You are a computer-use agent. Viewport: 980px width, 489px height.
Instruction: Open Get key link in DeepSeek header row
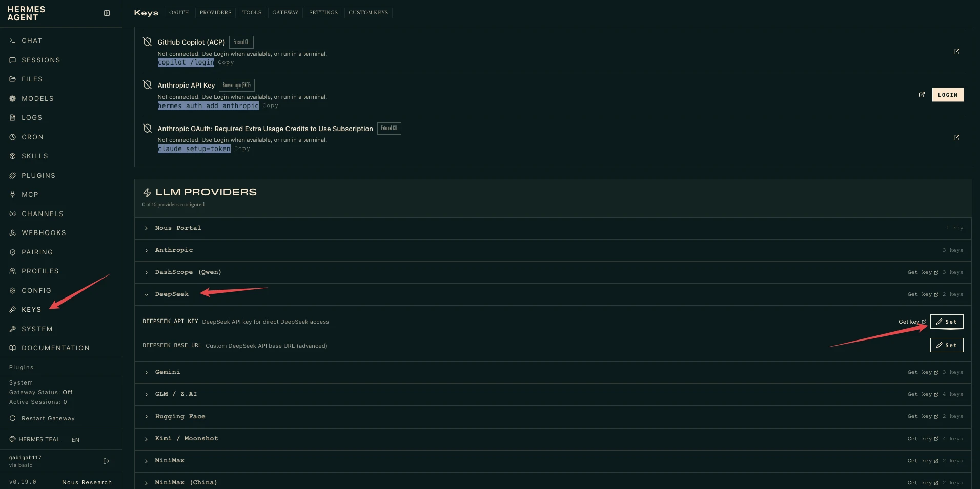pos(923,294)
